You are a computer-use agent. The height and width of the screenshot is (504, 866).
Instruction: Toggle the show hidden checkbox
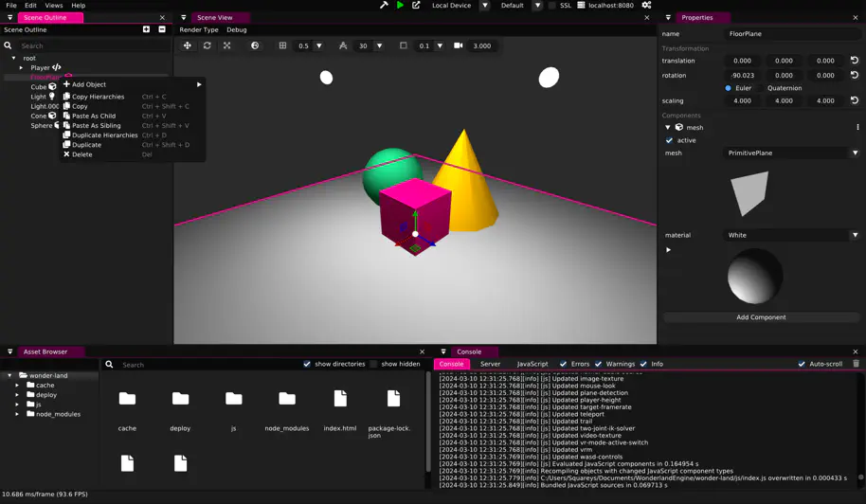tap(374, 364)
